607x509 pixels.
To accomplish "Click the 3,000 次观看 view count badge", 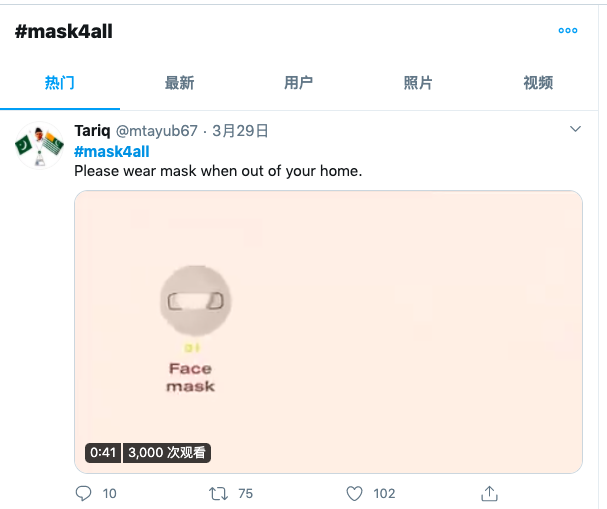I will pyautogui.click(x=167, y=452).
